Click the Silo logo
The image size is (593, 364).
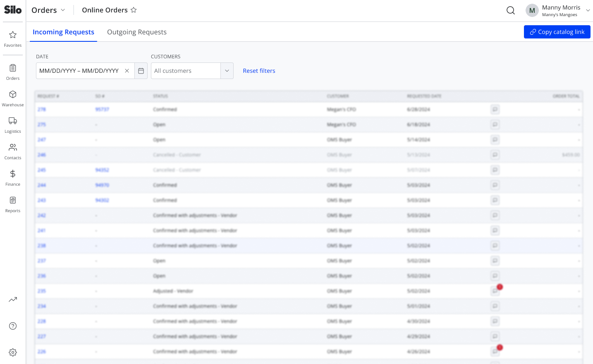(13, 10)
